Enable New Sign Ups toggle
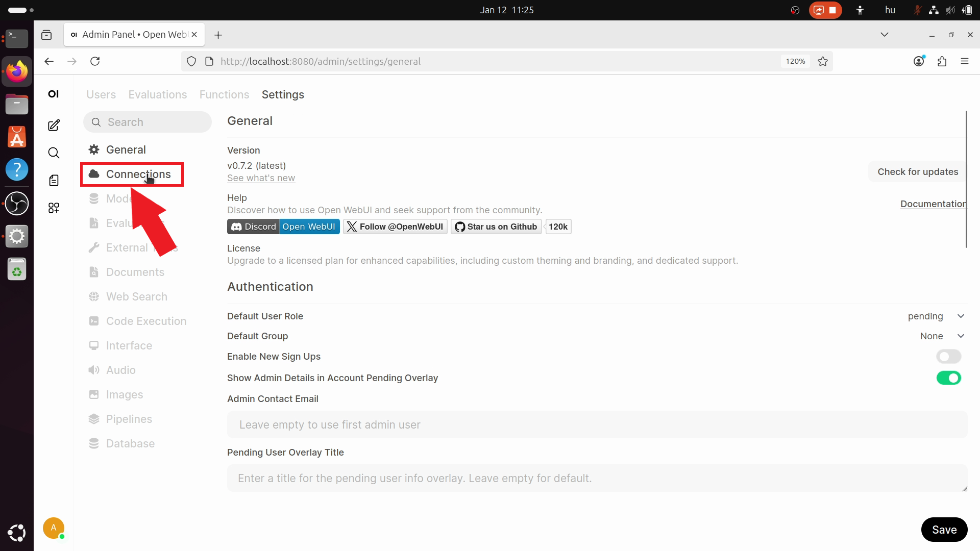Screen dimensions: 980x551 (x=948, y=357)
